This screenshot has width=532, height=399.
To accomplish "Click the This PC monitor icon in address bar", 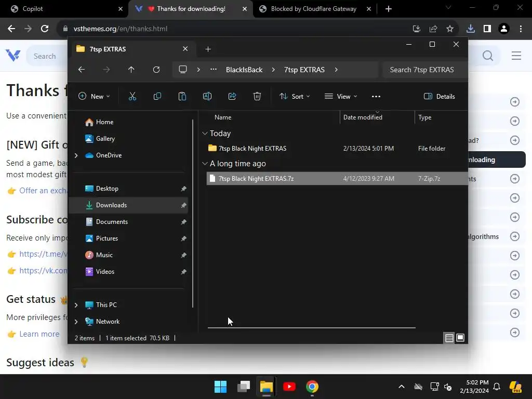I will click(183, 70).
